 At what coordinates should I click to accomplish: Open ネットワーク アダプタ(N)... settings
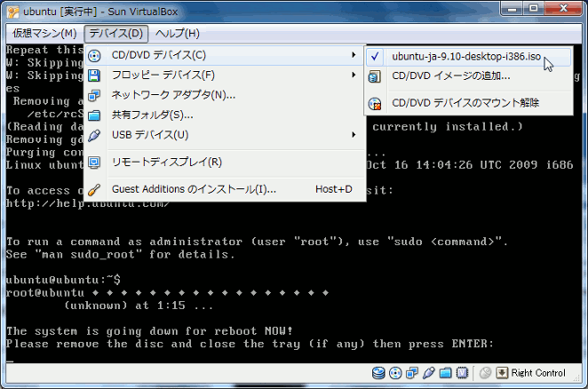173,94
